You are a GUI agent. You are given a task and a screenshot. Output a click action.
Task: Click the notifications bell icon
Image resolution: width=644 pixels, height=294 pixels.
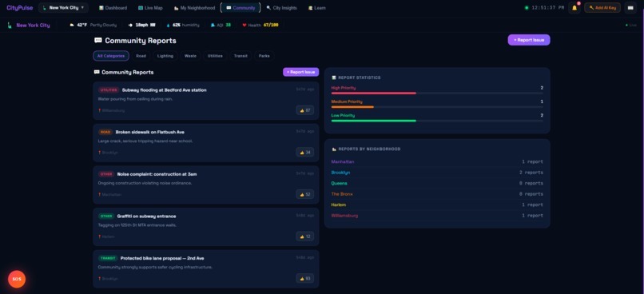pyautogui.click(x=574, y=8)
